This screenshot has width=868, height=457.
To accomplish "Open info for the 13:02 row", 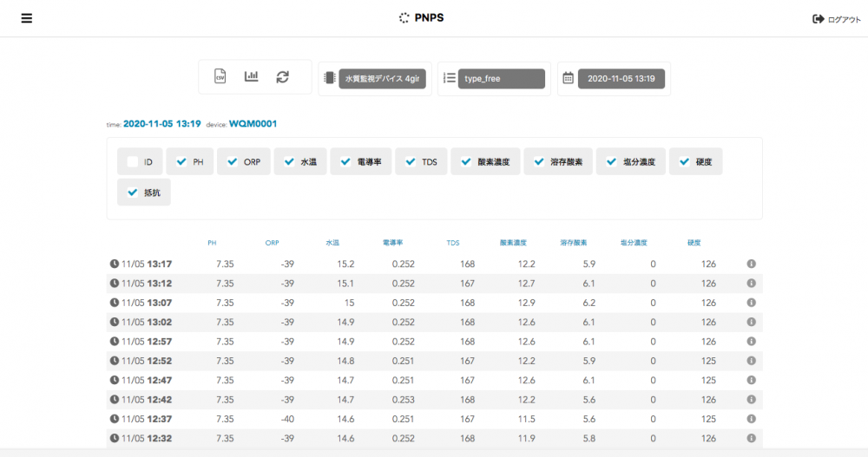I will point(751,322).
